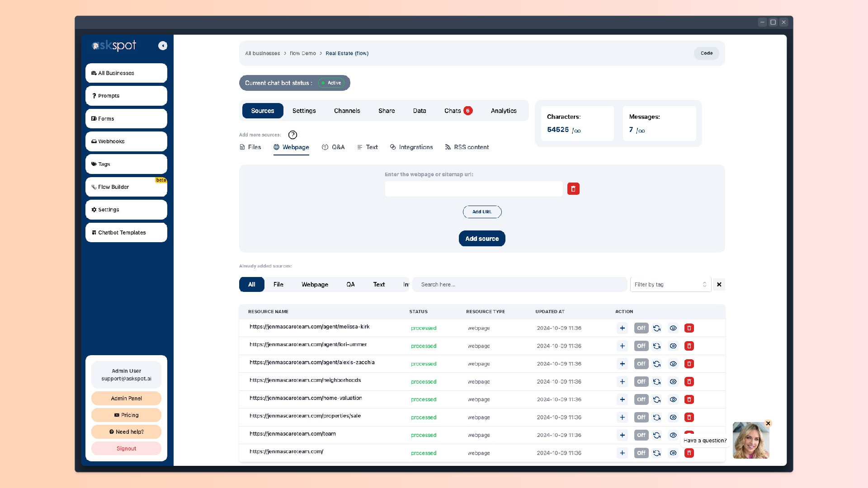Toggle Off switch for neighborhoods row
The height and width of the screenshot is (488, 868).
(x=641, y=382)
